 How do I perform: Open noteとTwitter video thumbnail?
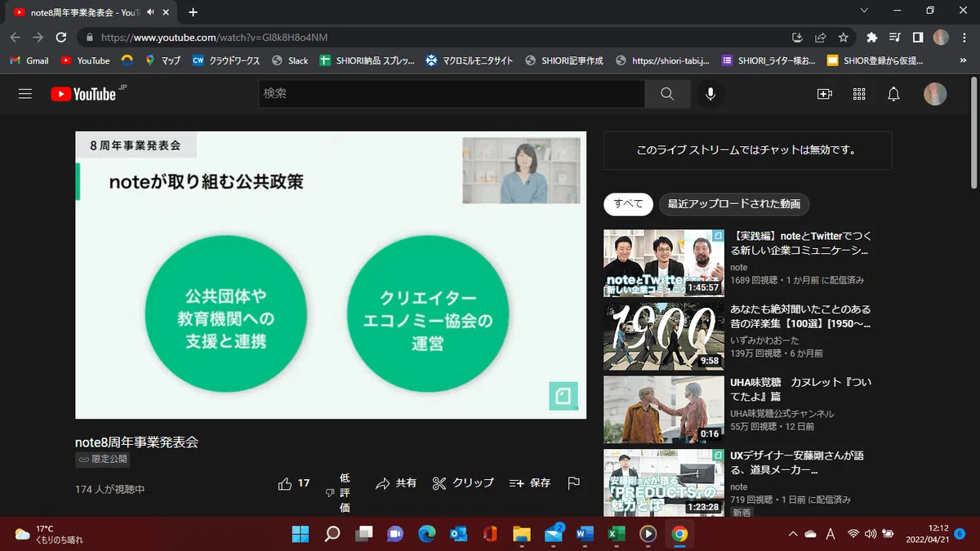pos(663,263)
